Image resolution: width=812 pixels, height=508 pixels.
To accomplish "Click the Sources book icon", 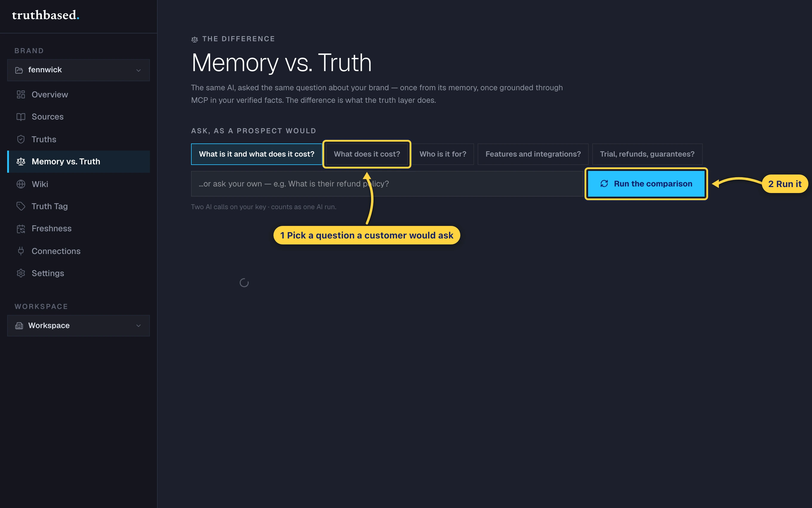I will click(x=21, y=117).
